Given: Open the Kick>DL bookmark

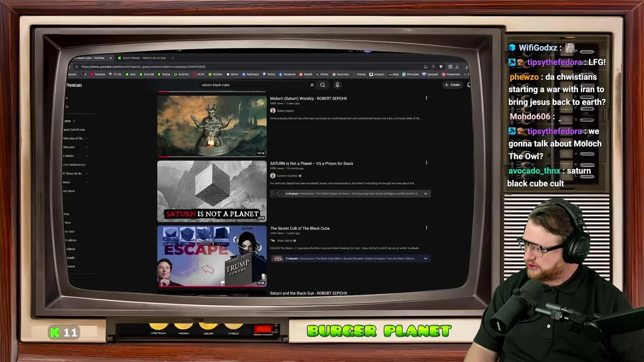Looking at the screenshot, I should [181, 74].
